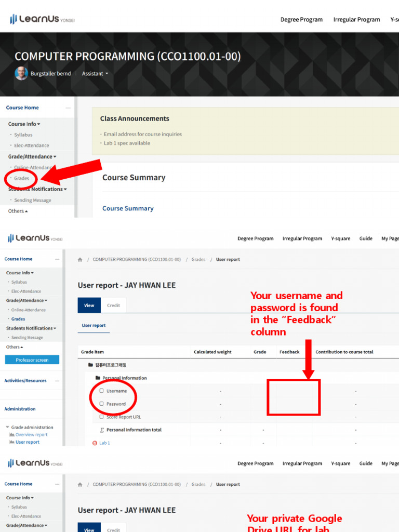Open Y-square in the middle screenshot
Viewport: 399px width, 532px height.
(x=341, y=238)
